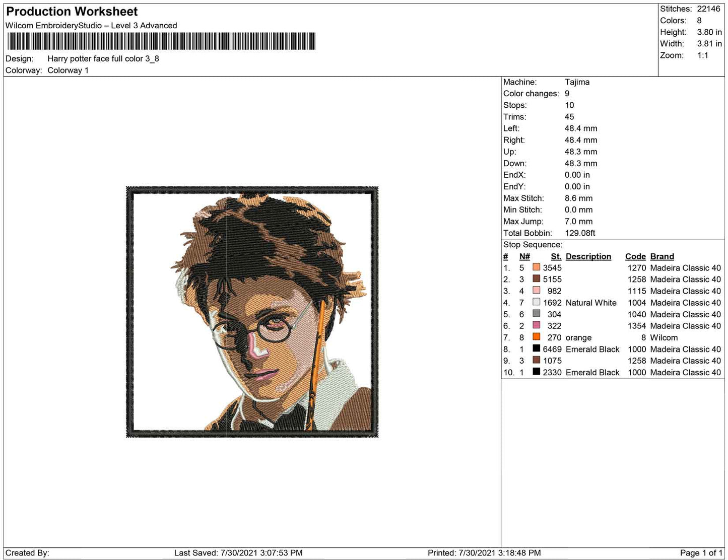Click the pale pink swatch for stop 3
Screen dimensions: 728x560
[537, 291]
